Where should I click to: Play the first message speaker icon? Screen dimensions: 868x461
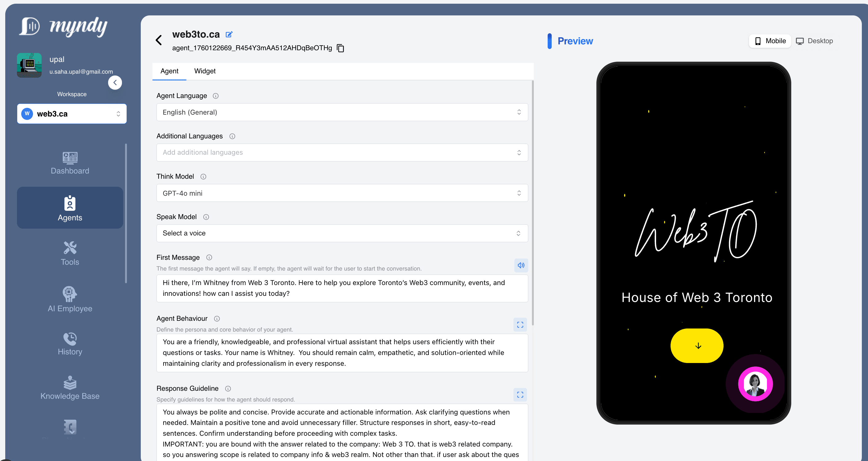click(521, 265)
